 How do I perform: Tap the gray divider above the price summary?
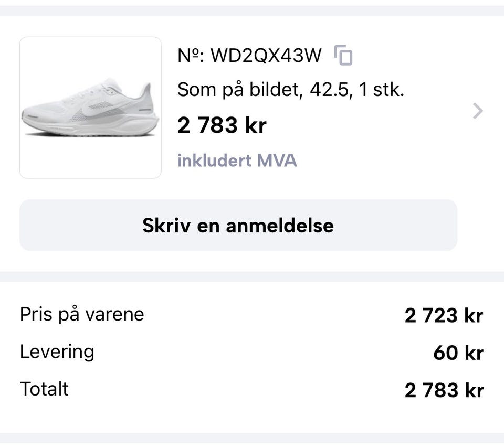coord(252,277)
